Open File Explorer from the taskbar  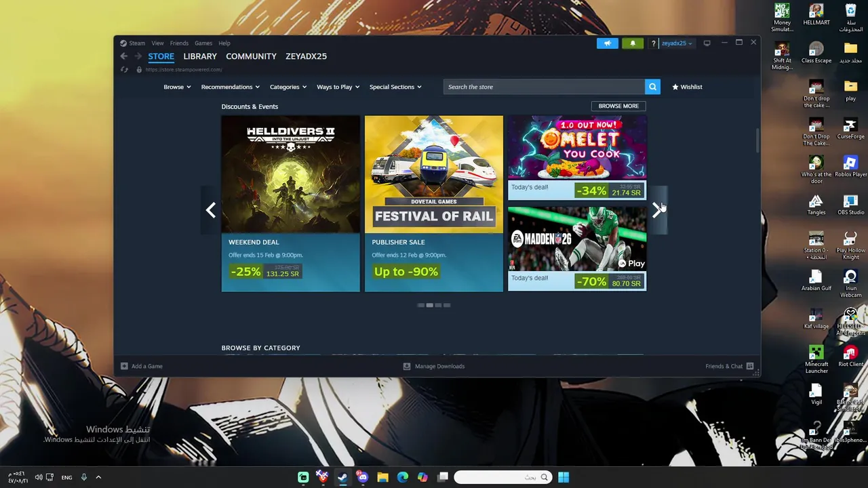382,477
